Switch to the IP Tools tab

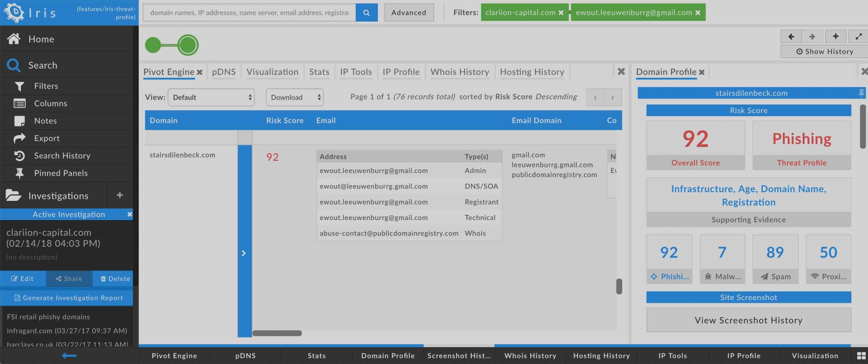[356, 72]
